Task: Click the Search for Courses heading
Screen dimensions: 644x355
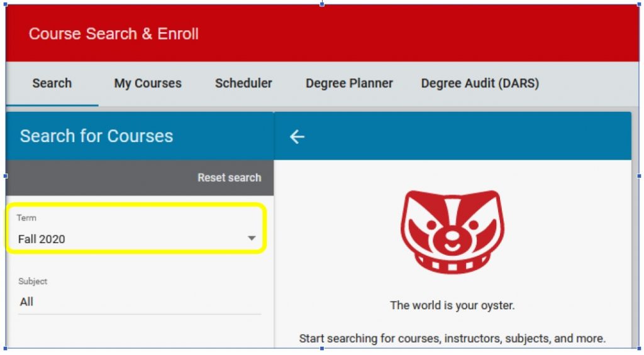Action: point(96,136)
